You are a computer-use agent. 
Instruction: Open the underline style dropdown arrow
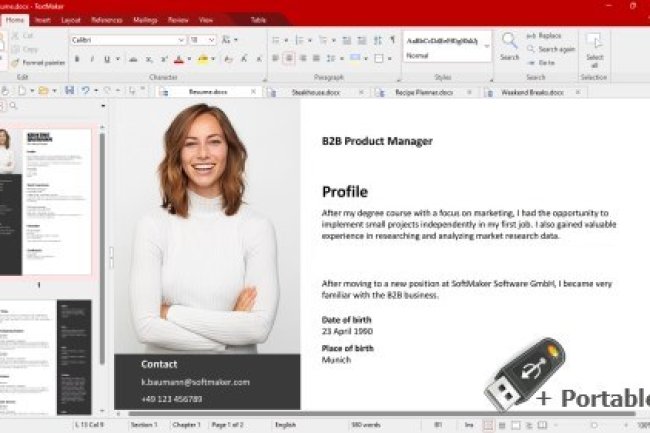pos(118,59)
